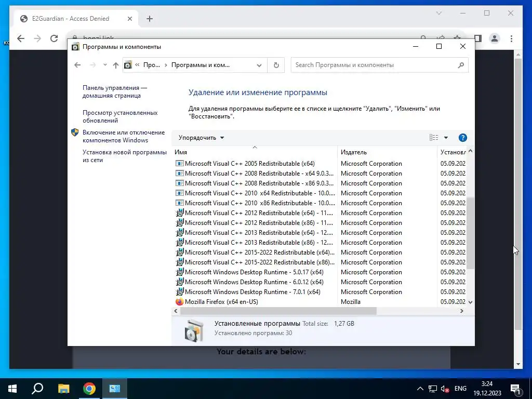This screenshot has height=399, width=532.
Task: Open taskbar Search magnifier
Action: 37,389
